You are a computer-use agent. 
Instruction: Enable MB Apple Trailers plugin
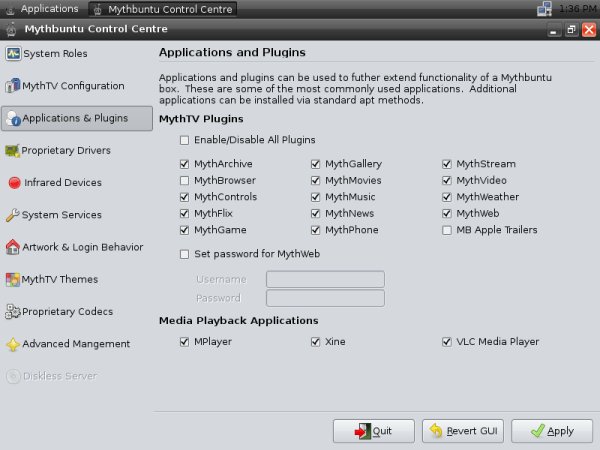(447, 230)
